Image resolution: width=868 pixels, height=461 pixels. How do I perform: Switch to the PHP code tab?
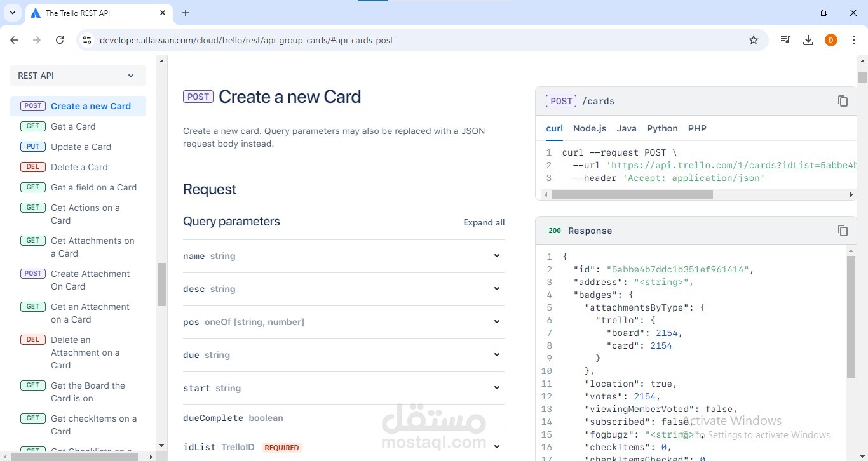[697, 128]
